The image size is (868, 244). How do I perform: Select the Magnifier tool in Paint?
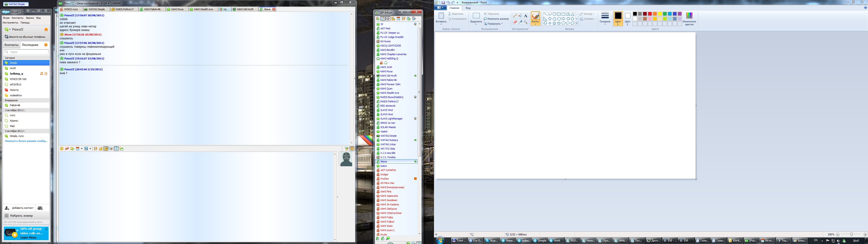526,22
